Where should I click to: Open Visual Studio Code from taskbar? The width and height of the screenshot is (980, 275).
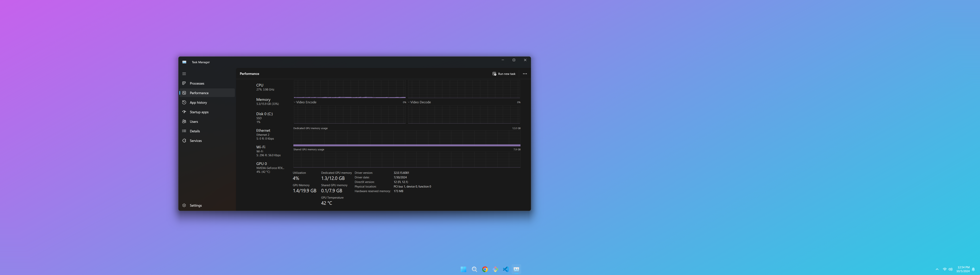506,269
